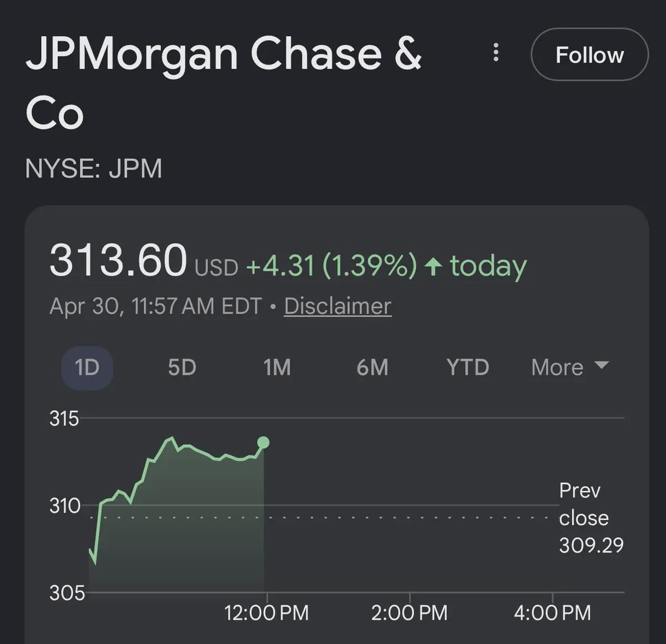Open the three-dot more options menu
Screen dimensions: 666x644
(x=496, y=53)
